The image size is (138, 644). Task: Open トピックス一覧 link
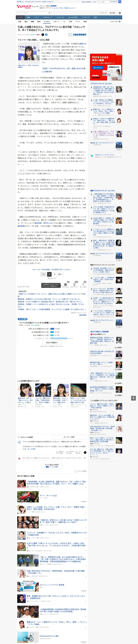point(115,21)
